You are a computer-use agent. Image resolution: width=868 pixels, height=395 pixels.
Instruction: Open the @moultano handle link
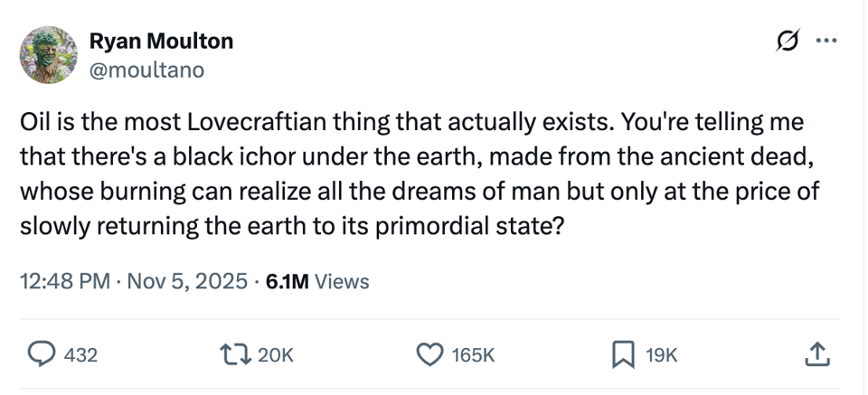146,70
